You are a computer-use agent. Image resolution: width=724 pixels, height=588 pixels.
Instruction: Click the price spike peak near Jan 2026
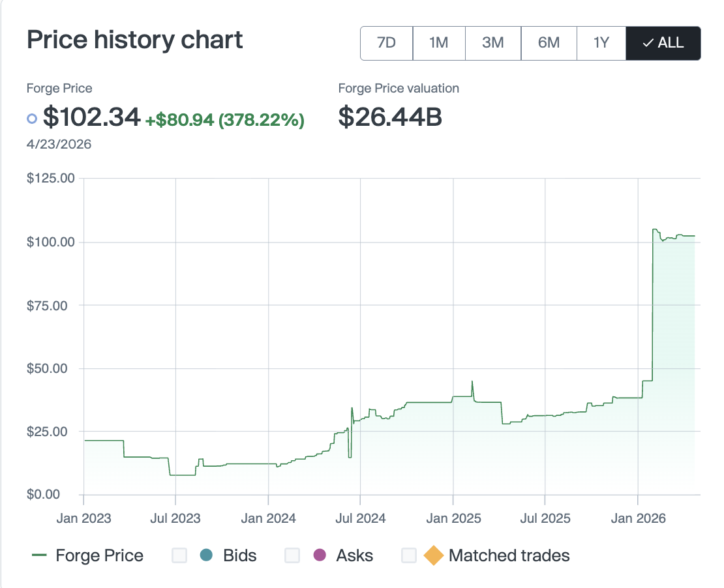[655, 229]
